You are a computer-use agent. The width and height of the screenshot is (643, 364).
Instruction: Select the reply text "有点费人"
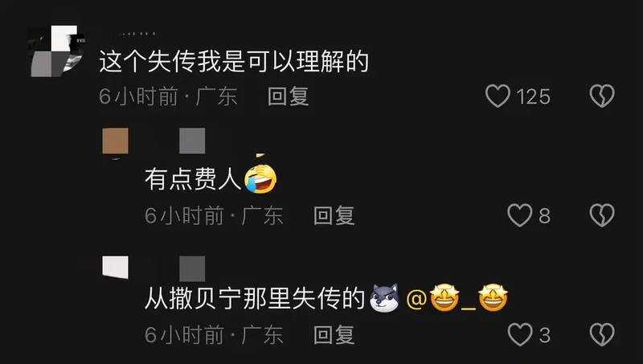coord(192,179)
